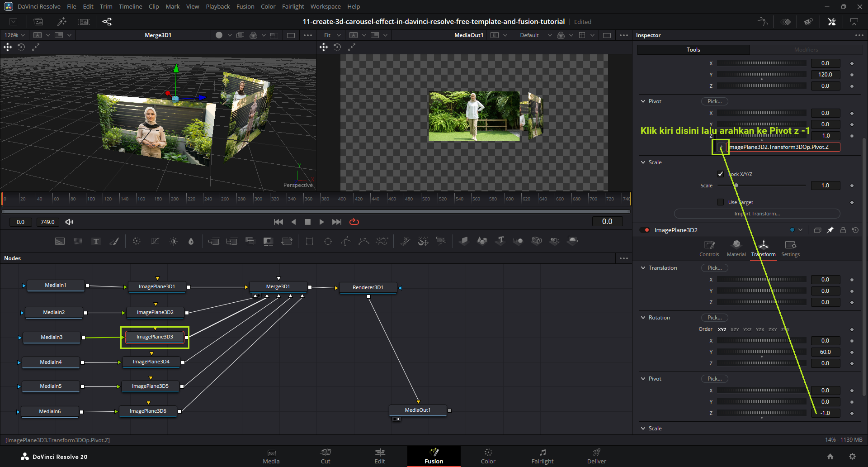The image size is (868, 467).
Task: Toggle the ImagePlane3D2 enable switch
Action: 645,230
